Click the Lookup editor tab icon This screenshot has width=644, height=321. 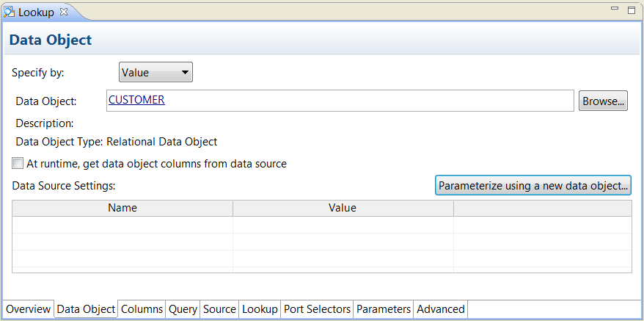pos(9,12)
